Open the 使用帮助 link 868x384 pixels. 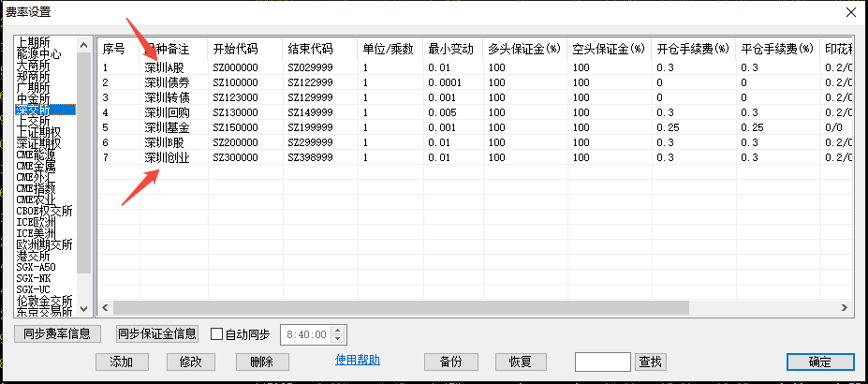358,361
